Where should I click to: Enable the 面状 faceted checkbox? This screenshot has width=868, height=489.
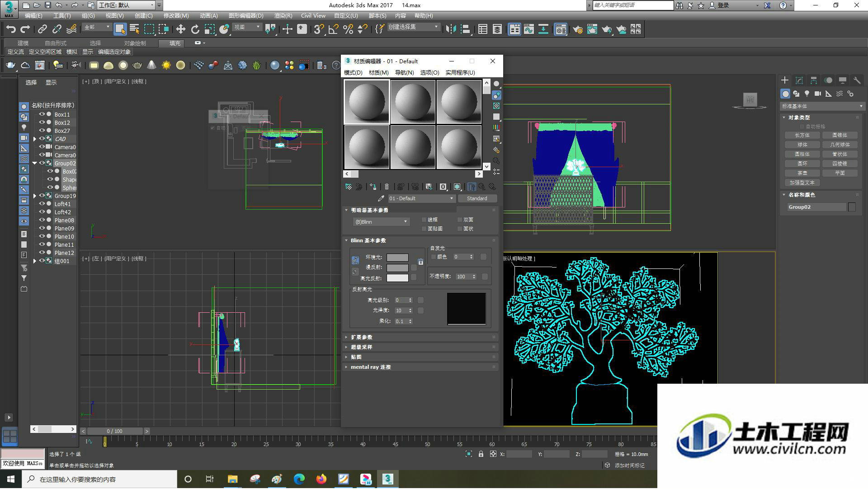(460, 229)
